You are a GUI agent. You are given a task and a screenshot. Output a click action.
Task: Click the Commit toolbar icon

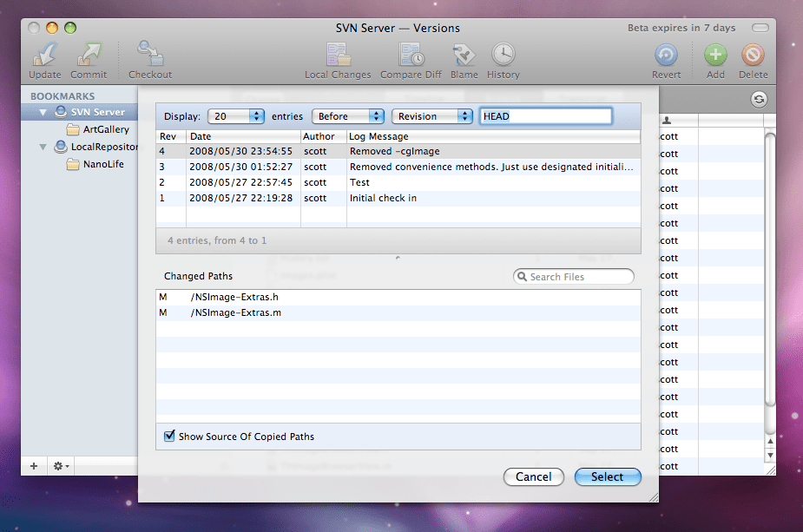pyautogui.click(x=89, y=56)
